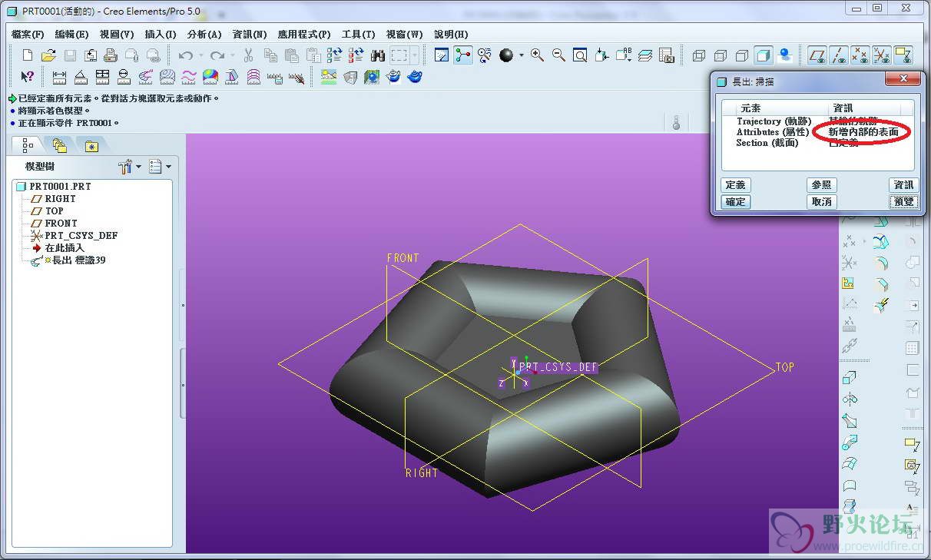This screenshot has width=931, height=560.
Task: Open the 應用程式(P) menu
Action: pos(304,35)
